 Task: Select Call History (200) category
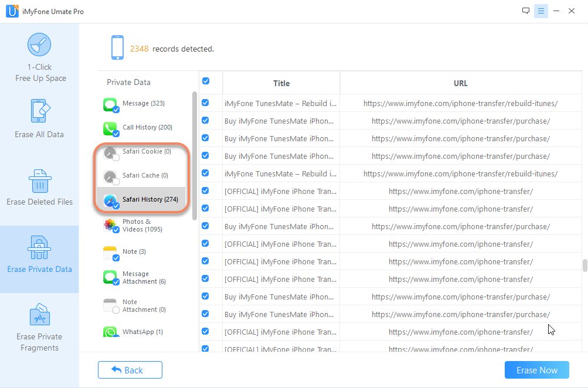tap(141, 127)
